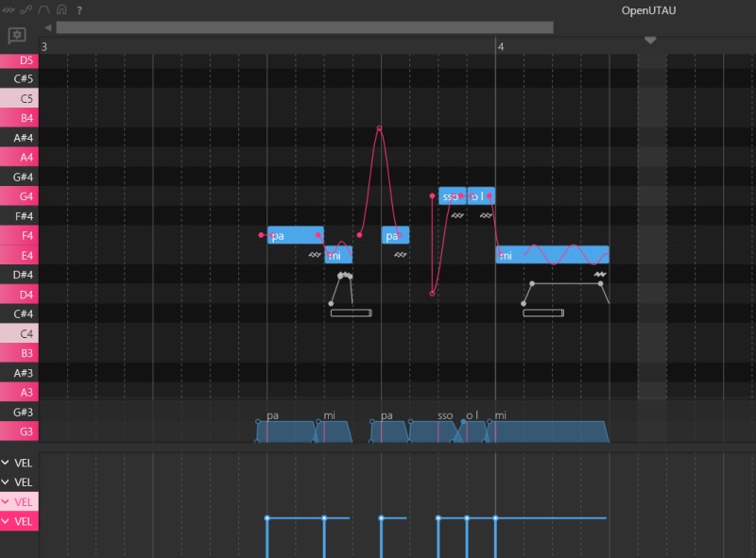Viewport: 756px width, 558px height.
Task: Select the filled pitch point left of sso note
Action: [432, 196]
